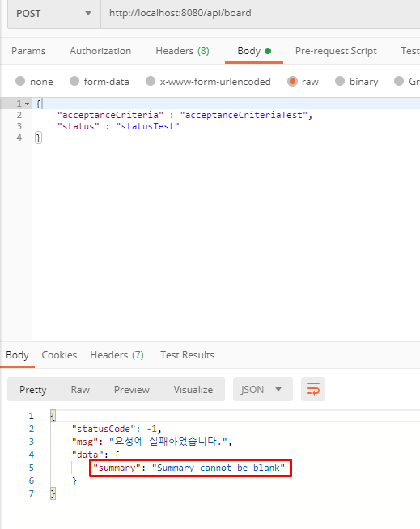Click the "msg" key in response
Viewport: 420px width, 529px height.
point(85,442)
